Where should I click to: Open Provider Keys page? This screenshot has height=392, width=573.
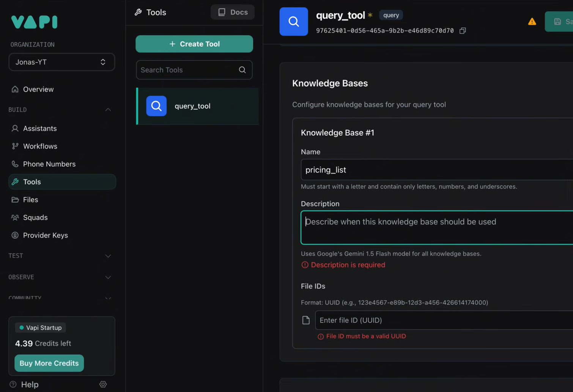click(x=46, y=235)
